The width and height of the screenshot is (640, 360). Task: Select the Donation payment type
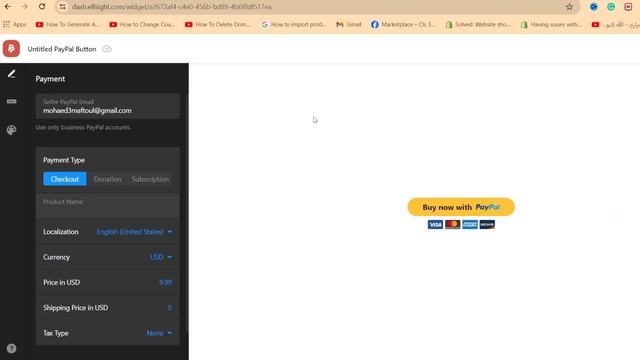tap(107, 179)
